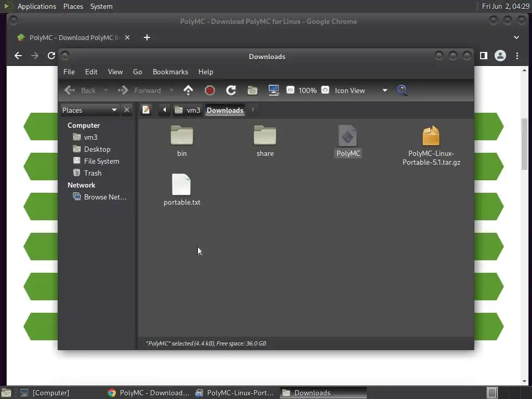Go up to the parent folder
The width and height of the screenshot is (532, 399).
188,90
